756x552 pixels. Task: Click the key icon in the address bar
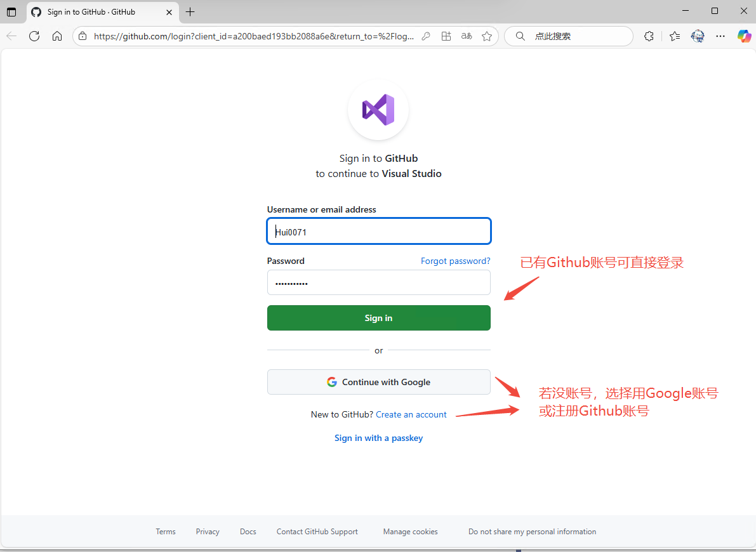[425, 36]
